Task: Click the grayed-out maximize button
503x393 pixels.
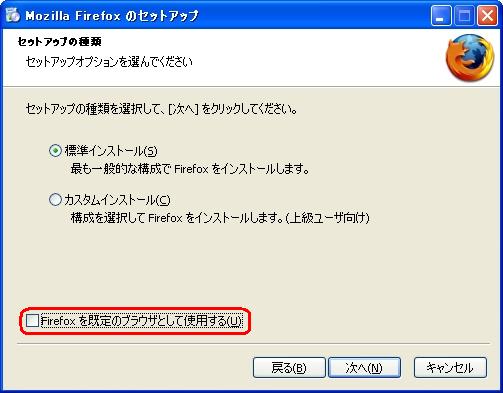Action: [x=464, y=16]
